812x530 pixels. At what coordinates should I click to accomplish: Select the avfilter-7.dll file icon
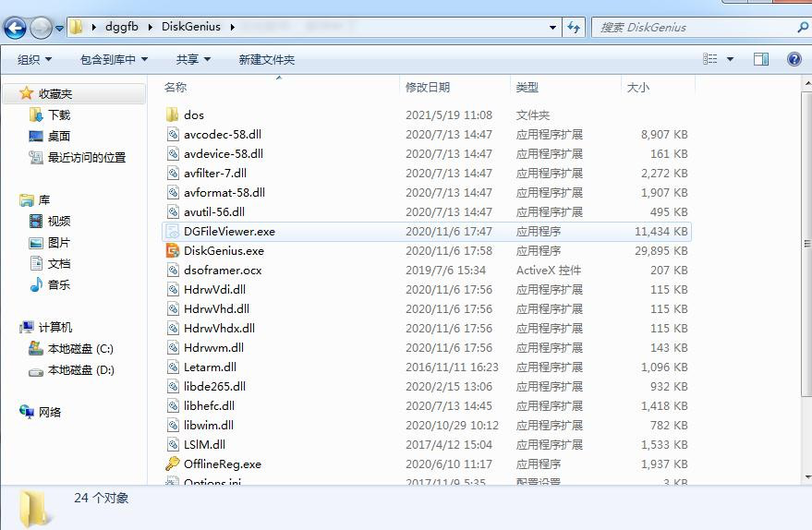pos(173,173)
